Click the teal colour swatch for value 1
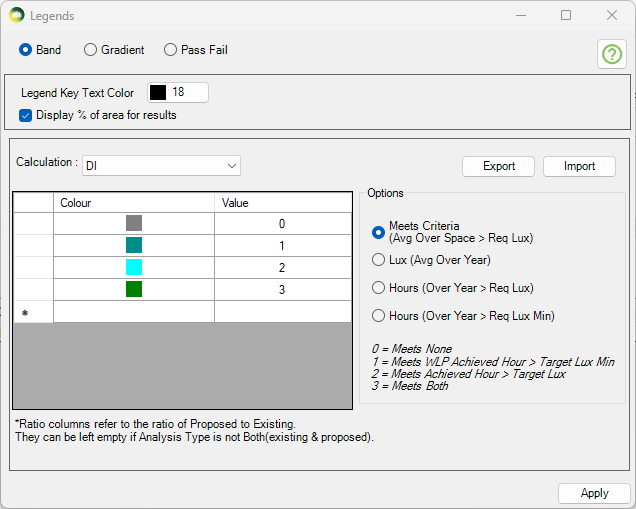The image size is (636, 509). (134, 246)
